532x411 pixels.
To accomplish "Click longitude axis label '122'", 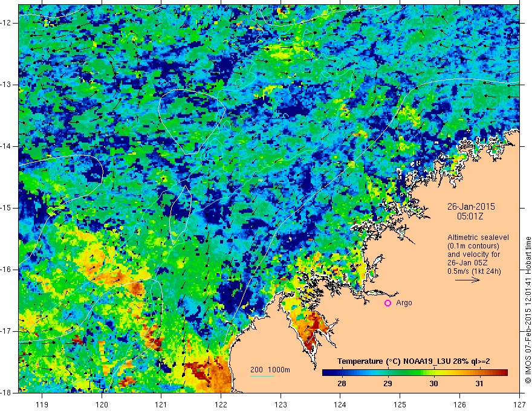I will [221, 404].
